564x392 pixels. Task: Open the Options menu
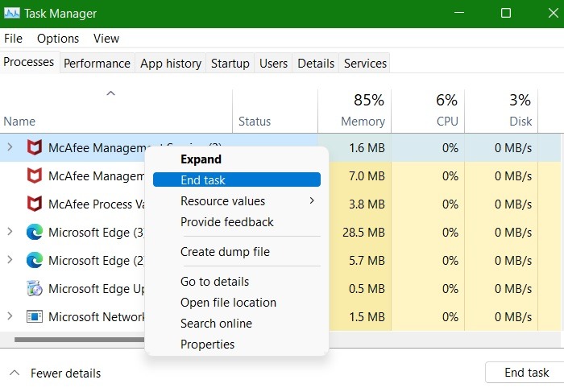pyautogui.click(x=58, y=39)
